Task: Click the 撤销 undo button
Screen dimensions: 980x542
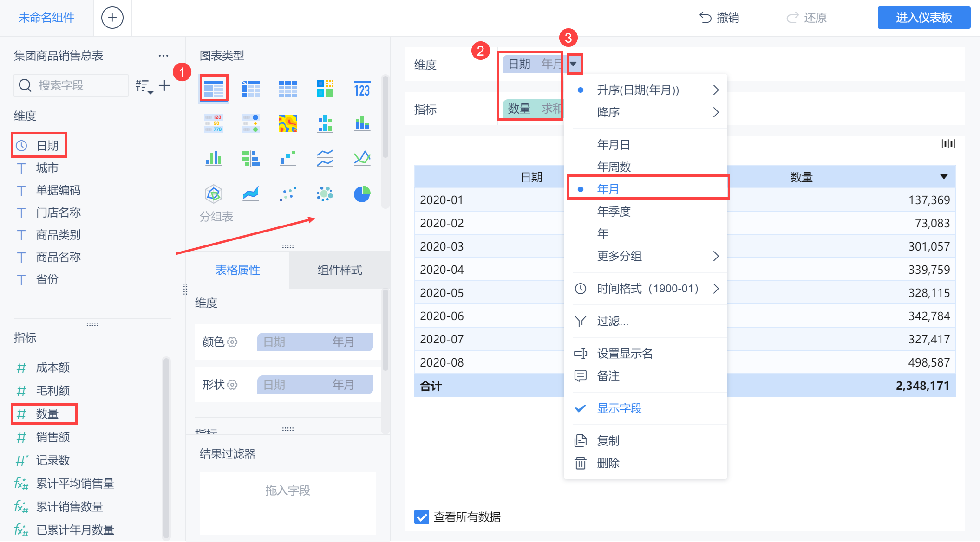Action: (x=719, y=18)
